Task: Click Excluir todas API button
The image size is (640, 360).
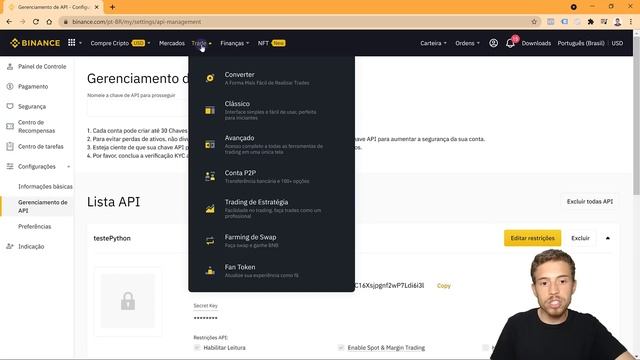Action: [589, 201]
